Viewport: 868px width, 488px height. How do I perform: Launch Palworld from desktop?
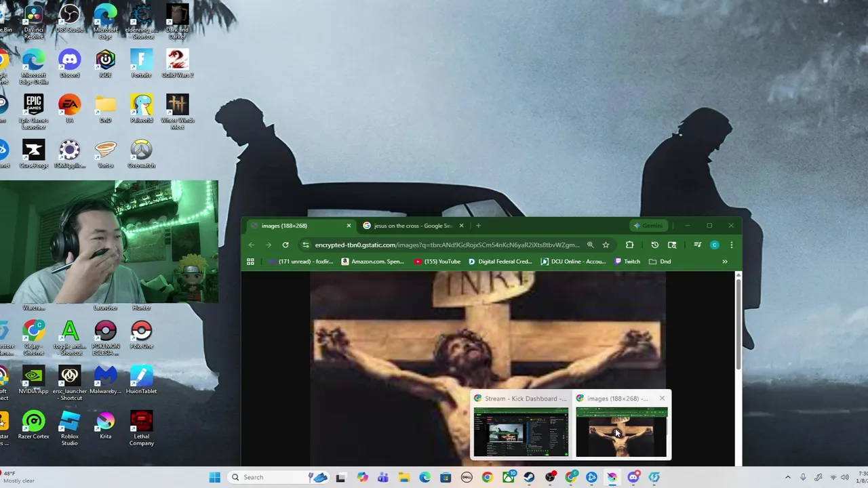(x=141, y=109)
